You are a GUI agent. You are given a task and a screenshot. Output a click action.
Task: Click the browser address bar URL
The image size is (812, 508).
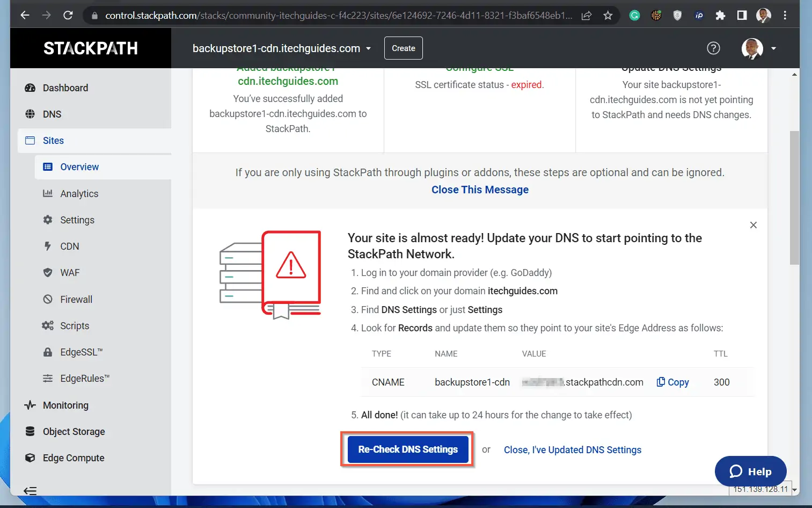[339, 16]
